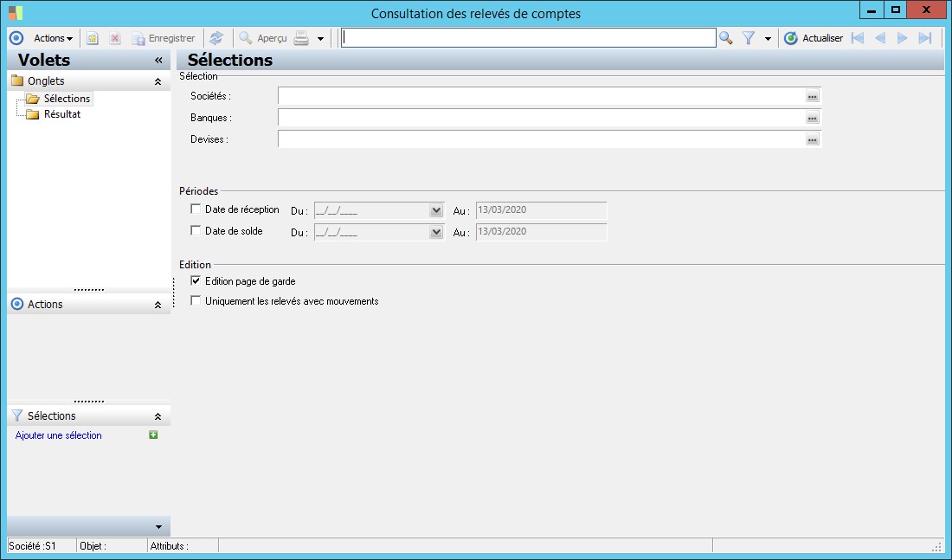Click the Actions pane circle icon
The height and width of the screenshot is (560, 952).
click(17, 305)
